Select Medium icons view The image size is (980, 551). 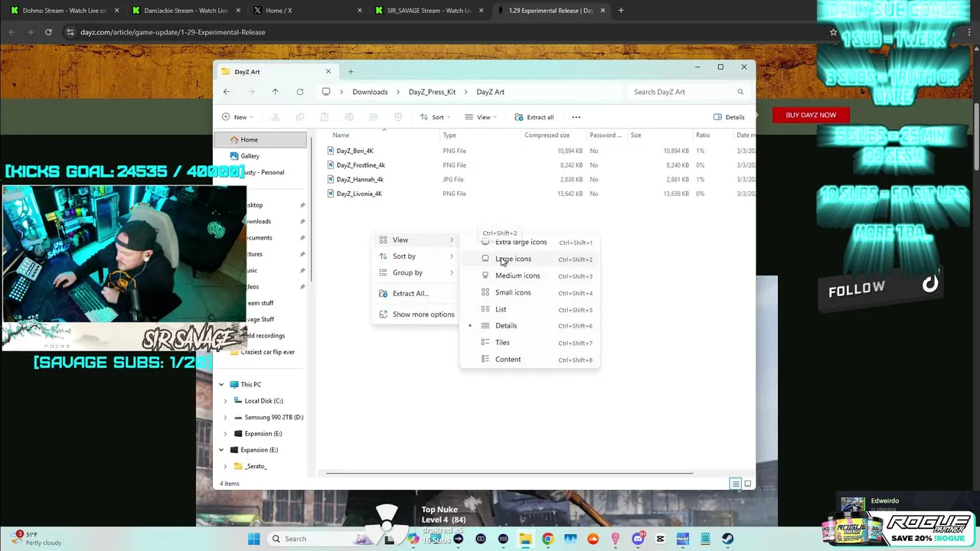[x=530, y=275]
